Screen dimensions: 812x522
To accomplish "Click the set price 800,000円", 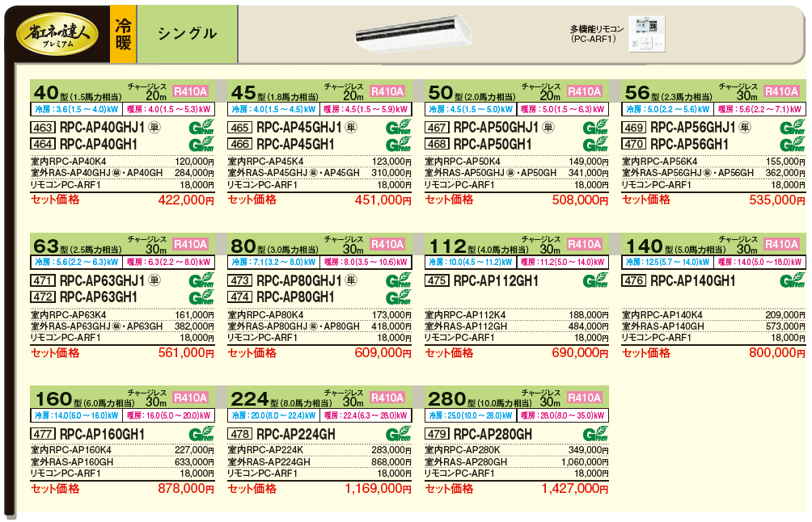I will (777, 353).
